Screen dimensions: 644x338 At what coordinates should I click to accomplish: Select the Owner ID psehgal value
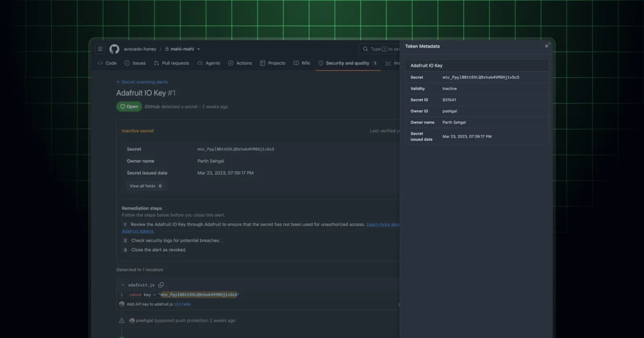[450, 111]
